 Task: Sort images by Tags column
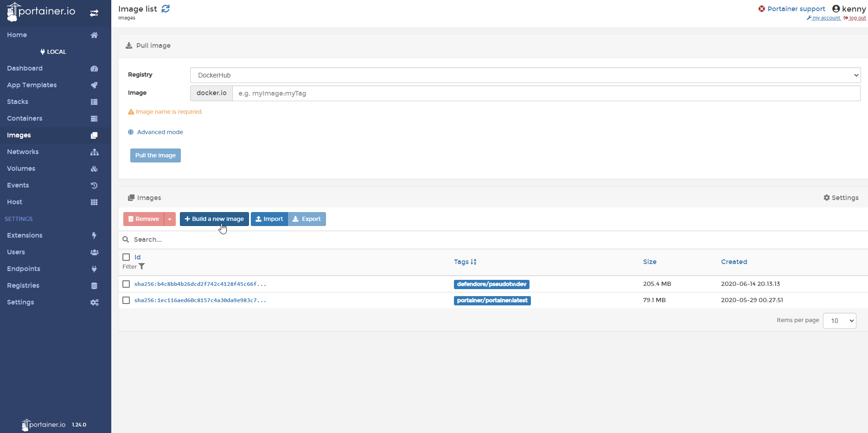coord(465,261)
